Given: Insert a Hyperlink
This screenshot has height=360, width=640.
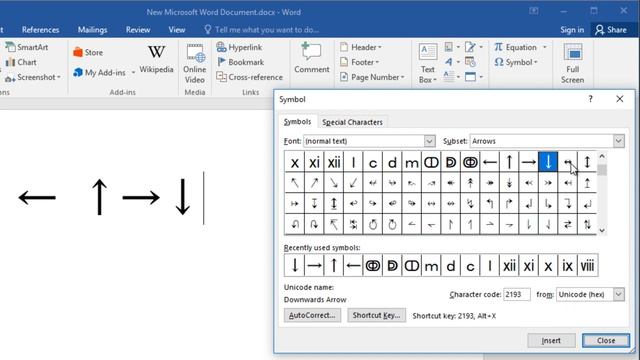Looking at the screenshot, I should (x=239, y=47).
